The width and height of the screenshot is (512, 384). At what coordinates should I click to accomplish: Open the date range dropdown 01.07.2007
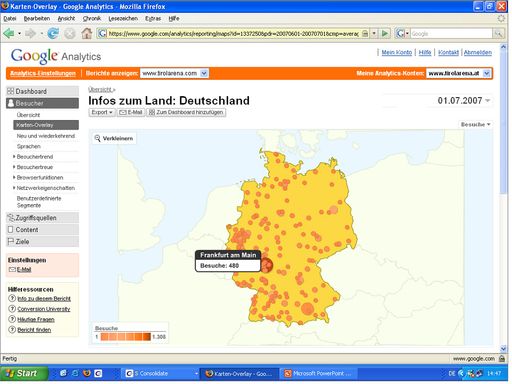(464, 100)
